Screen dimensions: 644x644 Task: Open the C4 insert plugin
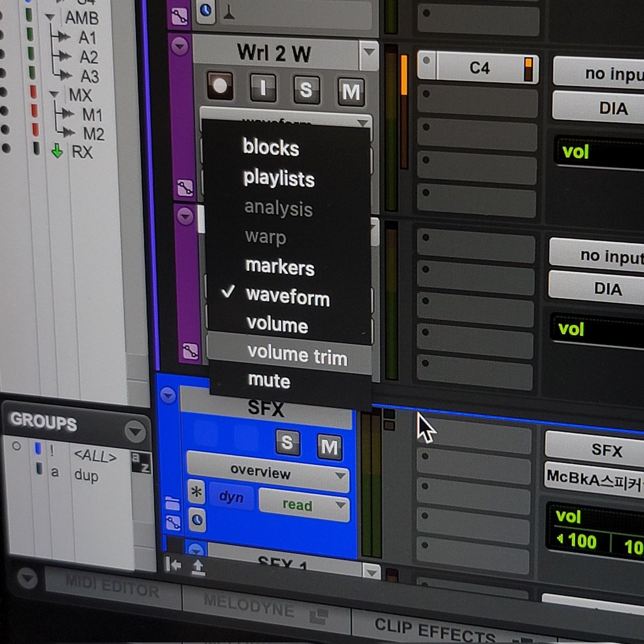(480, 68)
